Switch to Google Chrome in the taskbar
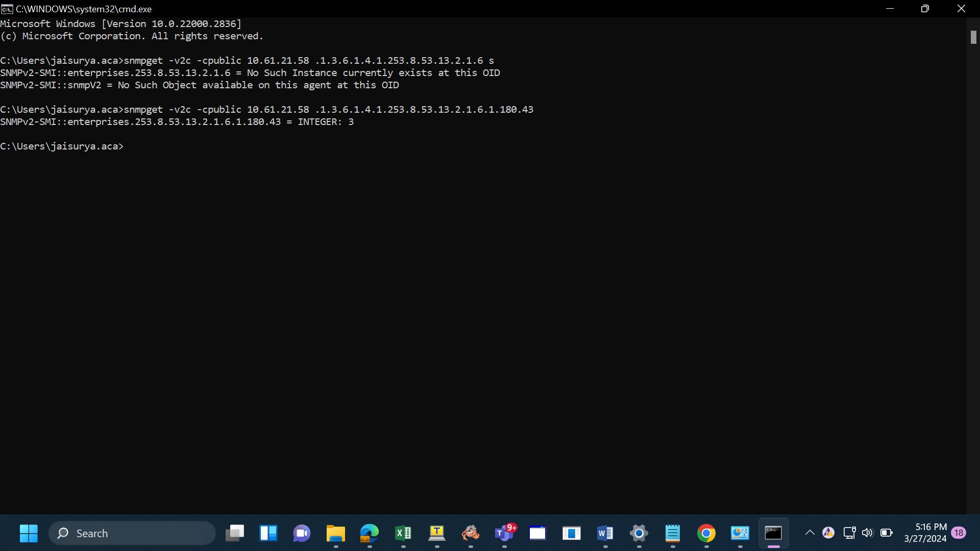The image size is (980, 551). click(x=706, y=533)
